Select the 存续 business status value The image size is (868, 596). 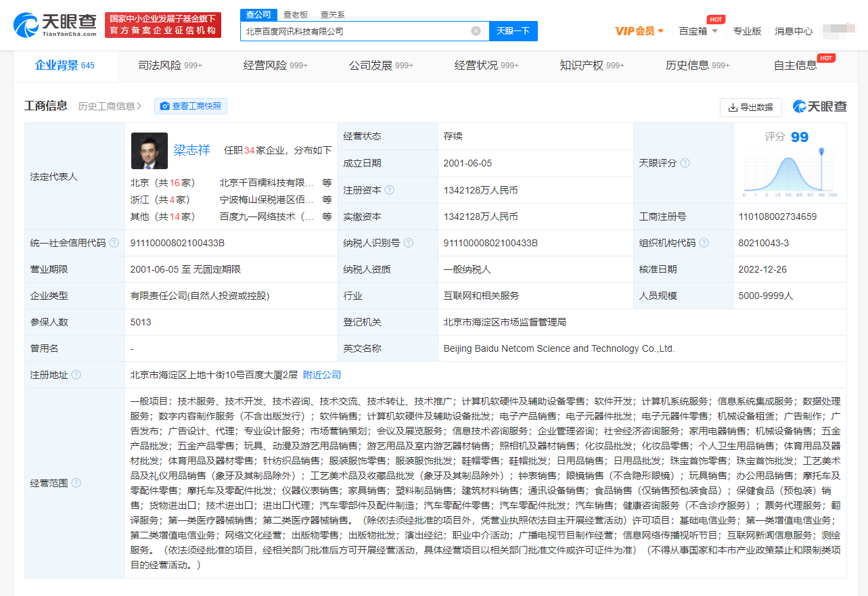click(x=453, y=137)
